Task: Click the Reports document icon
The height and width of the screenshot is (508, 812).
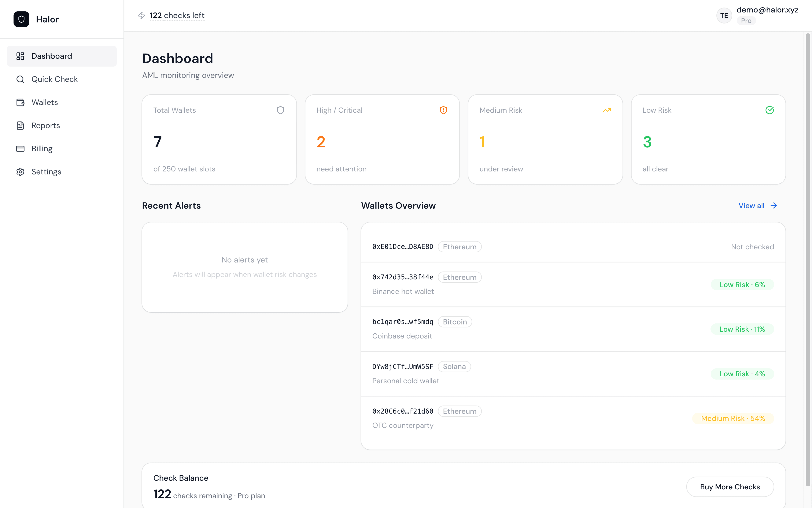Action: (20, 126)
